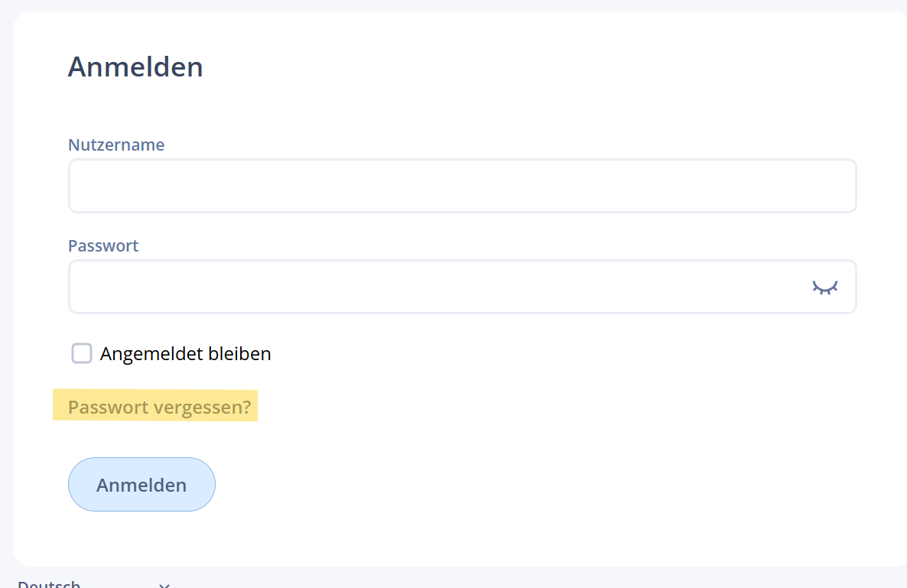Open the 'Passwort vergessen?' link
The height and width of the screenshot is (588, 907).
[x=160, y=407]
